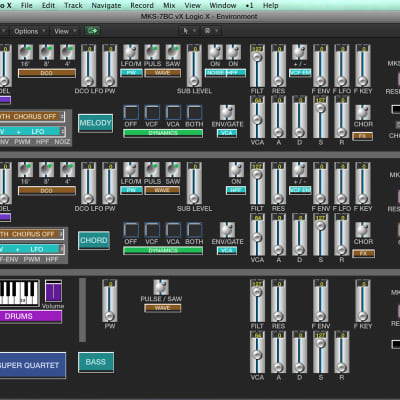Toggle the 16' knob in Chord section
The height and width of the screenshot is (400, 400).
(x=25, y=170)
